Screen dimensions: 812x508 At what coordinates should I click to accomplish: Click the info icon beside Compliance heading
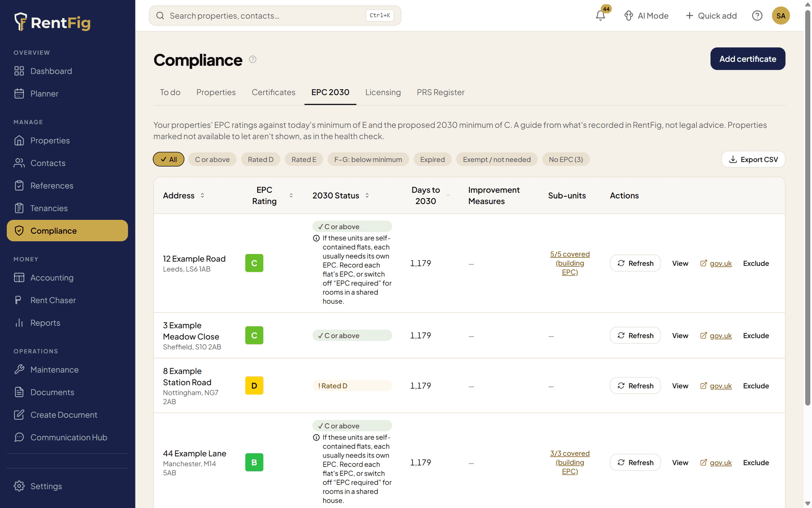coord(252,59)
